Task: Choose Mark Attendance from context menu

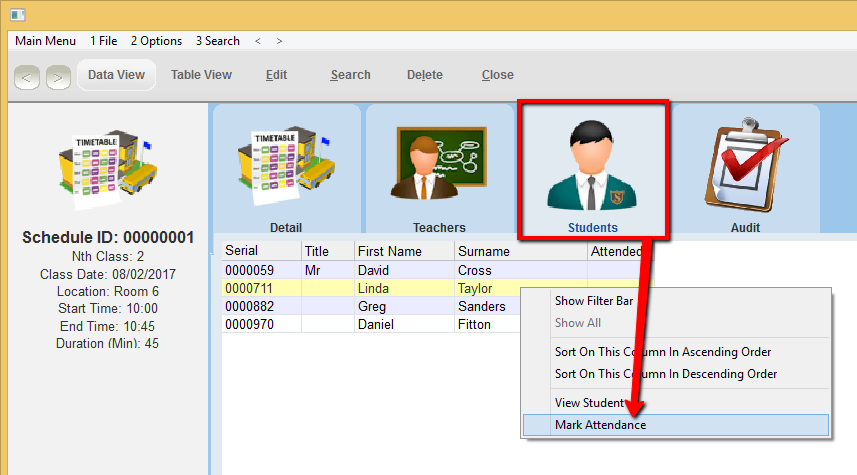Action: pyautogui.click(x=600, y=425)
